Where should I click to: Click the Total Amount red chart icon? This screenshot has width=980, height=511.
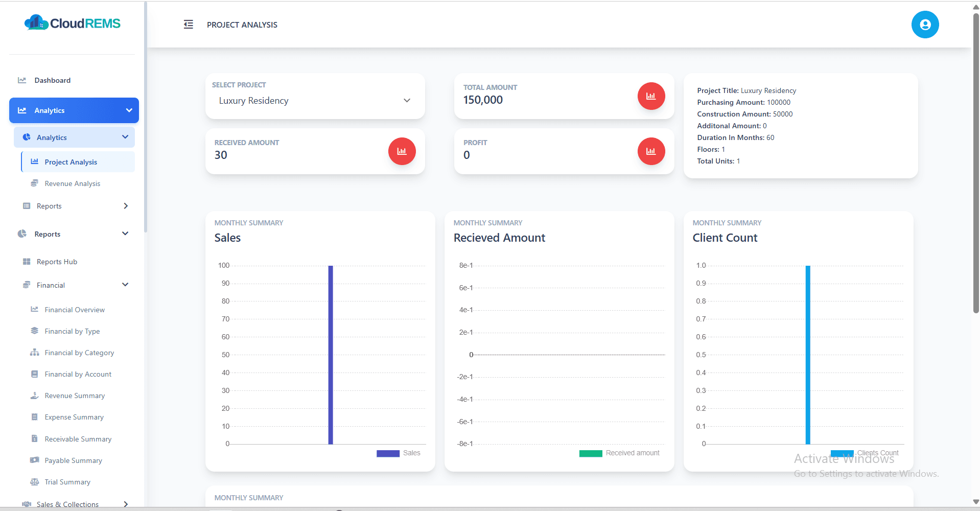[x=651, y=96]
